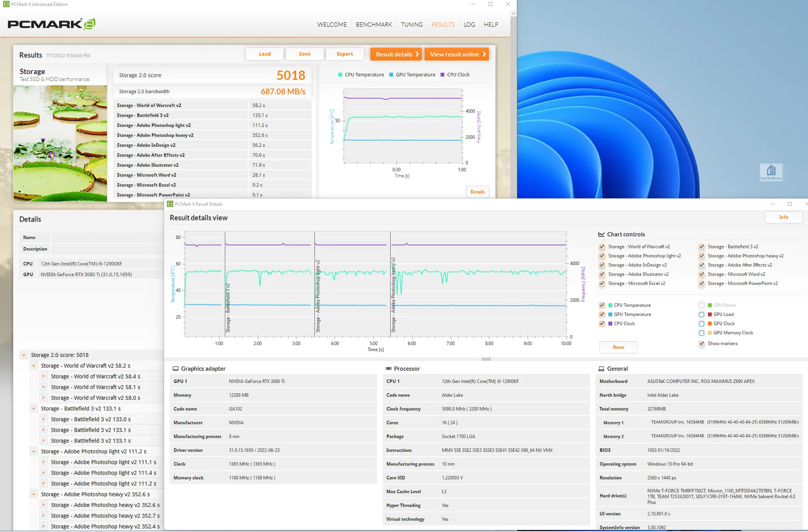
Task: Click CPU Clock purple legend swatch
Action: click(x=442, y=75)
